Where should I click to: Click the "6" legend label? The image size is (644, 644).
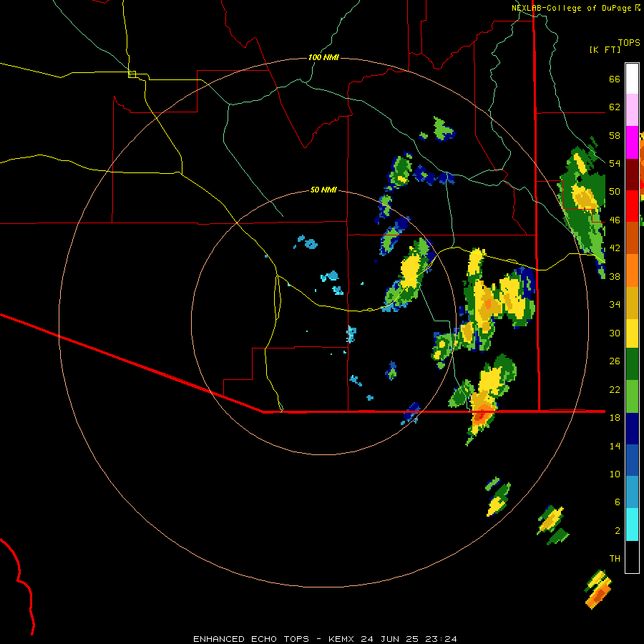[x=618, y=502]
